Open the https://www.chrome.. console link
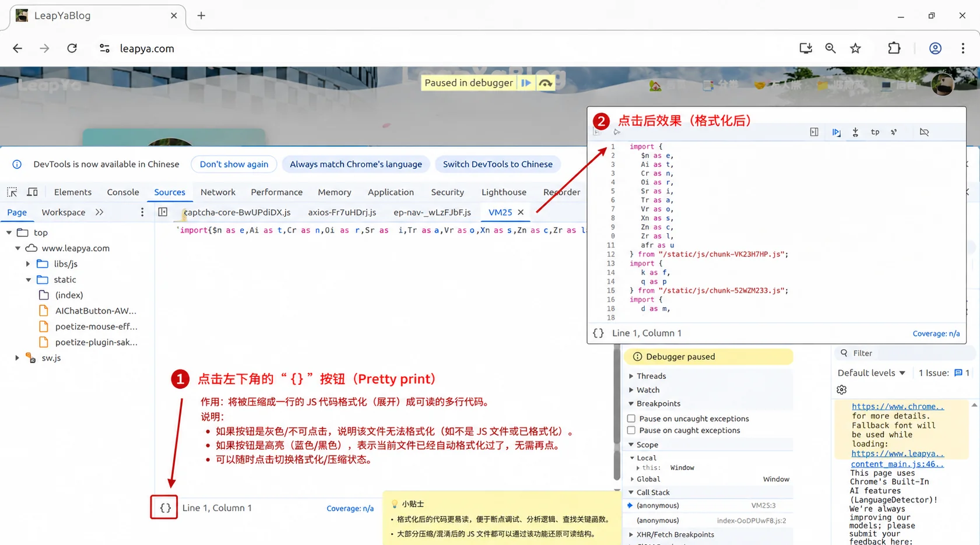The image size is (980, 545). [x=898, y=407]
